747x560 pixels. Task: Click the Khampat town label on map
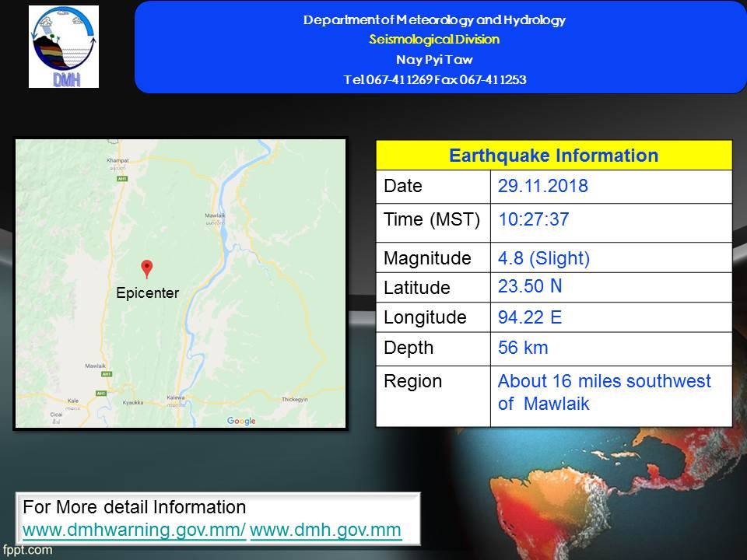click(117, 160)
